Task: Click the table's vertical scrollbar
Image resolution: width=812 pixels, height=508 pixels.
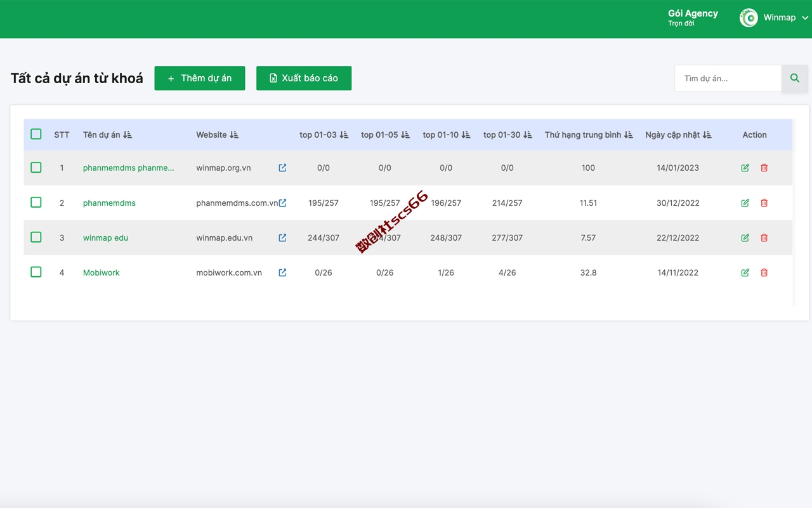Action: coord(794,213)
